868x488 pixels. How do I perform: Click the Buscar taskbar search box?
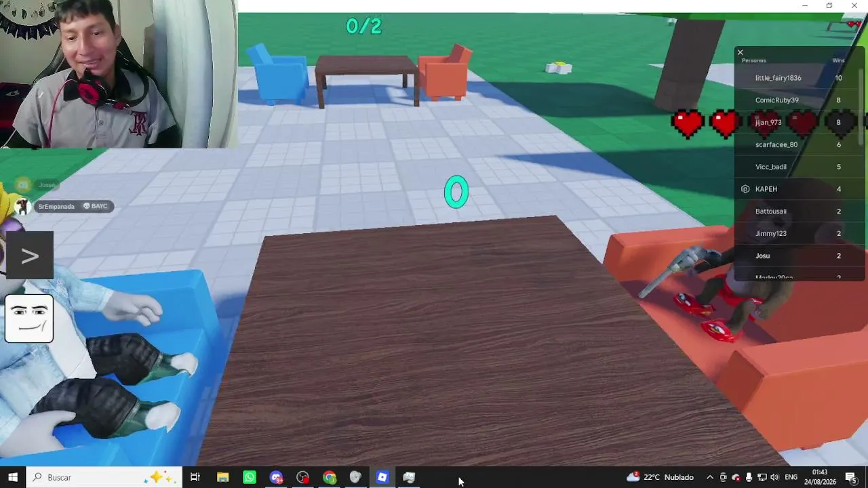coord(104,477)
